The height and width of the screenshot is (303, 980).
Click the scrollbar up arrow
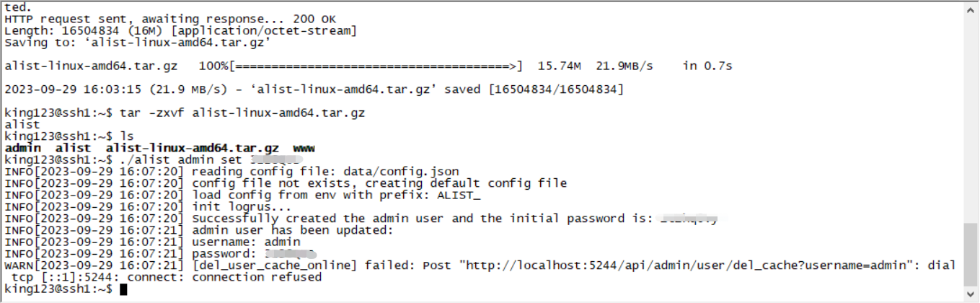972,7
